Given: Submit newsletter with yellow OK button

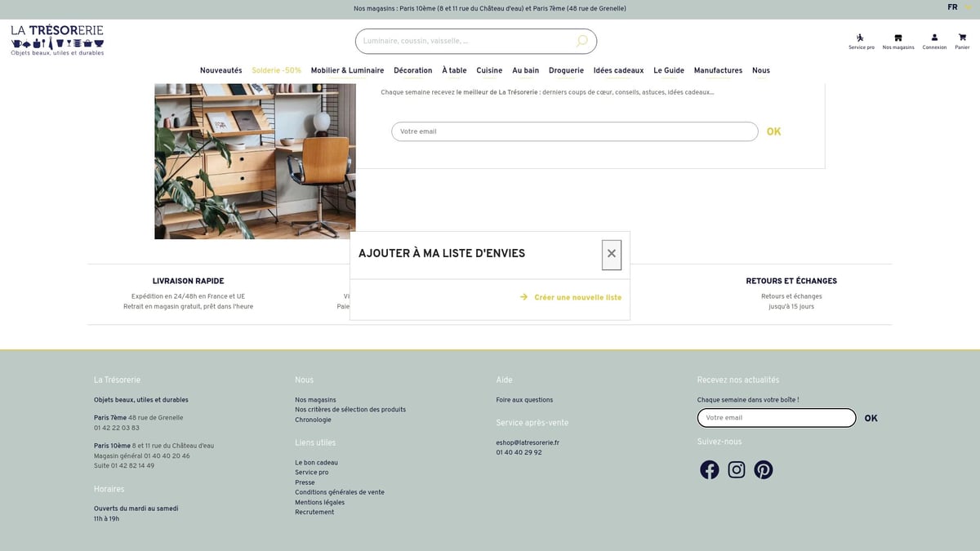Looking at the screenshot, I should point(773,132).
